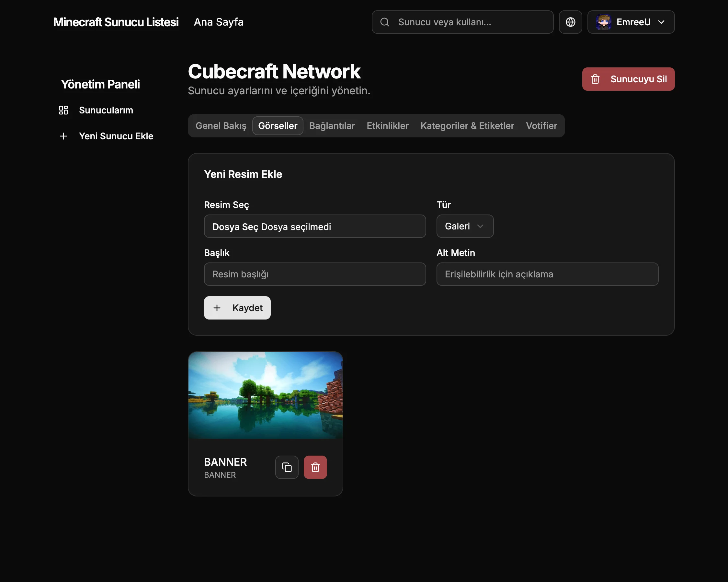Click the trash icon in Sunucuyu Sil
The image size is (728, 582).
pos(595,79)
